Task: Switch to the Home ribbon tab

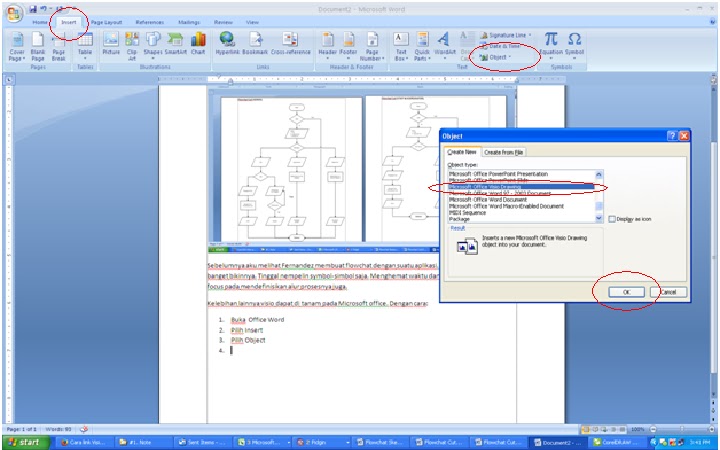Action: [x=40, y=22]
